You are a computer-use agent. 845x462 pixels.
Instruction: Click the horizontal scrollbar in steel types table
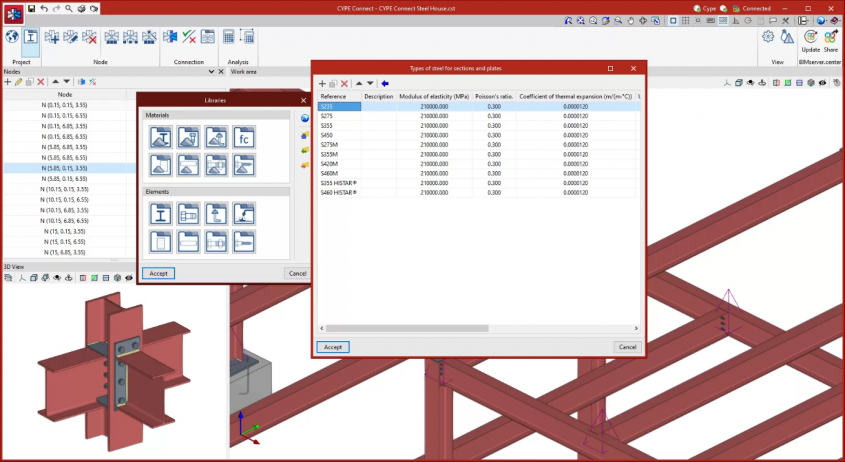407,328
